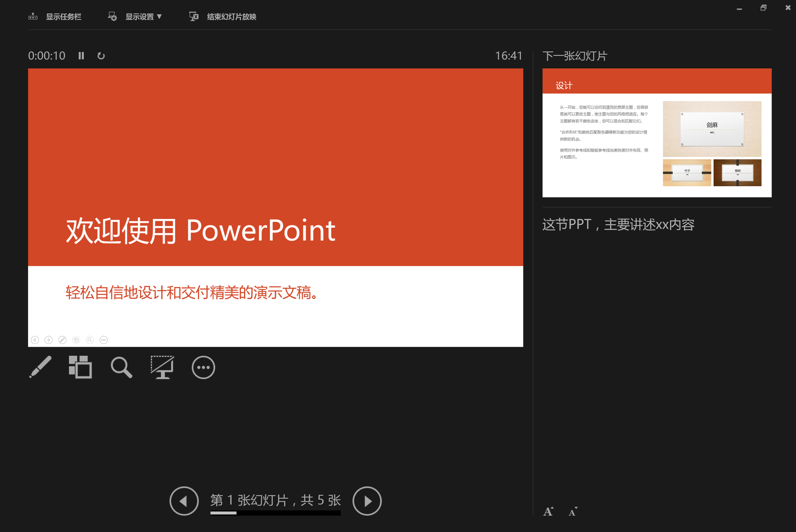Click the small more options icon inside the slide

[103, 340]
